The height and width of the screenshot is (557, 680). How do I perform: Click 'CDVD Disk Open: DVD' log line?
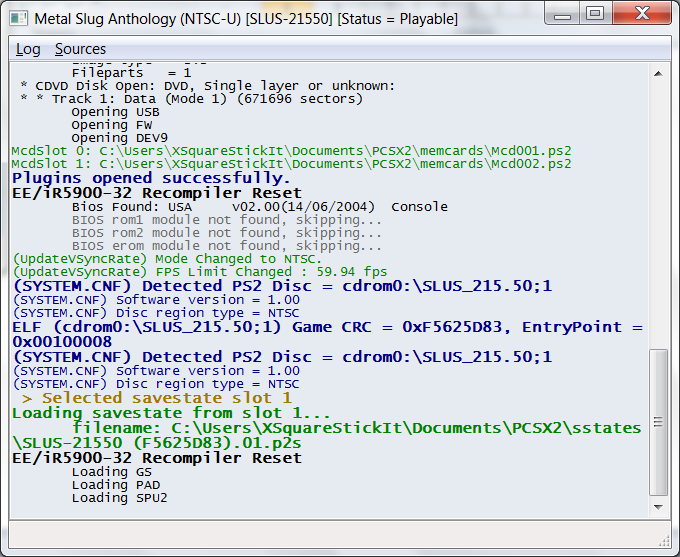(x=208, y=86)
